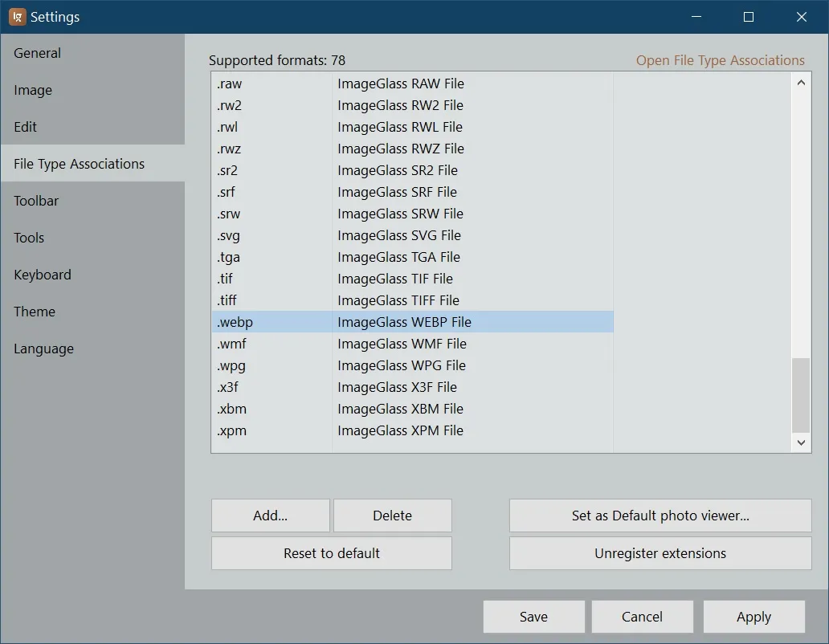Click the Add... button
Image resolution: width=829 pixels, height=644 pixels.
tap(270, 515)
